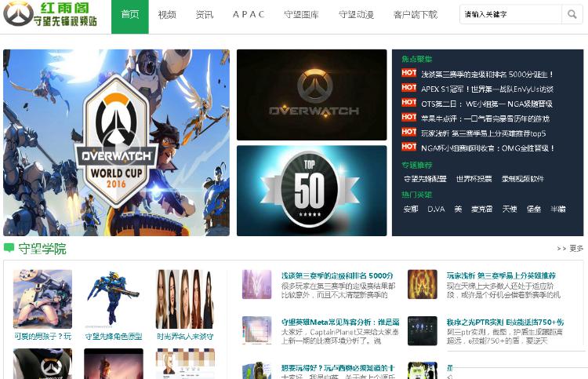Image resolution: width=588 pixels, height=379 pixels.
Task: Click the 更多 link for 守望学院
Action: [570, 249]
